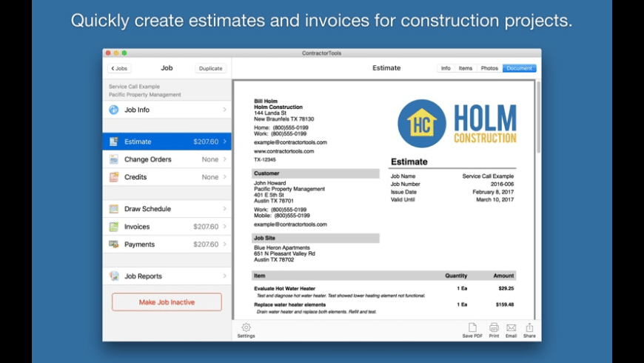Click the Save PDF icon
Screen dimensions: 644x363
(472, 327)
